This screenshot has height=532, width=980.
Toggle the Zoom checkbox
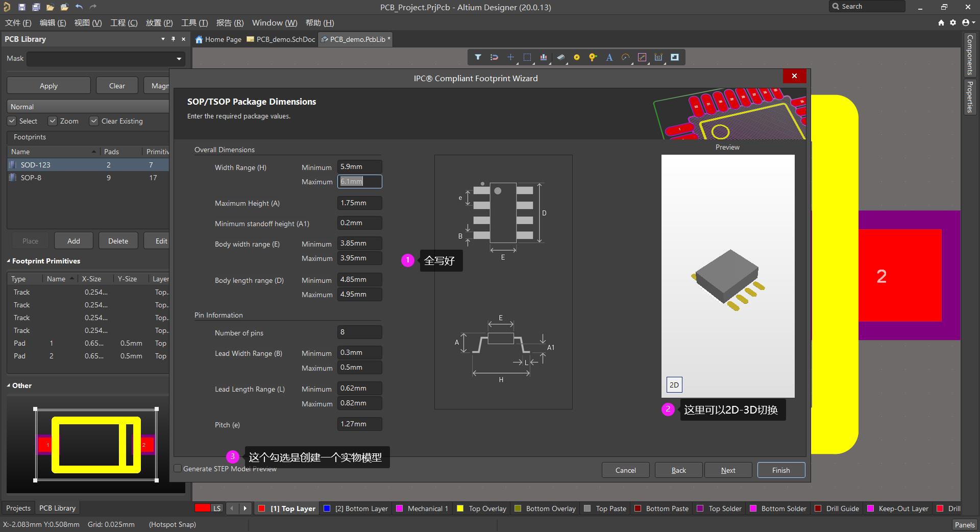[53, 121]
